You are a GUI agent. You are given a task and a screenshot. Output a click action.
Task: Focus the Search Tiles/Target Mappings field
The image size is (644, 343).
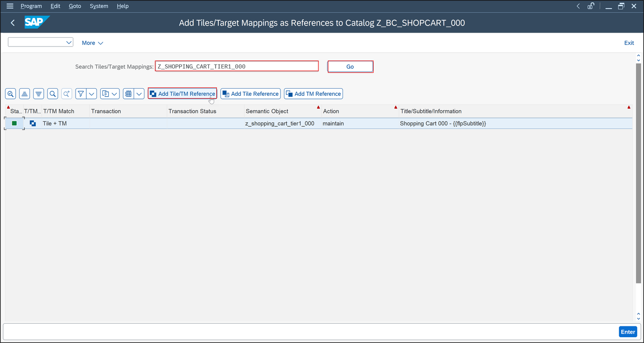(237, 67)
